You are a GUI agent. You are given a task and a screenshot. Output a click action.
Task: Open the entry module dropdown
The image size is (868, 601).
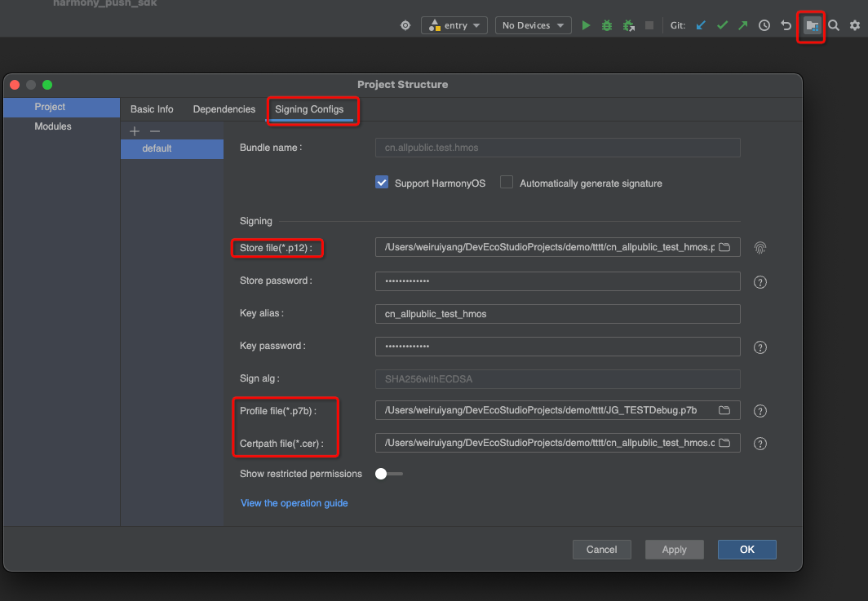454,25
